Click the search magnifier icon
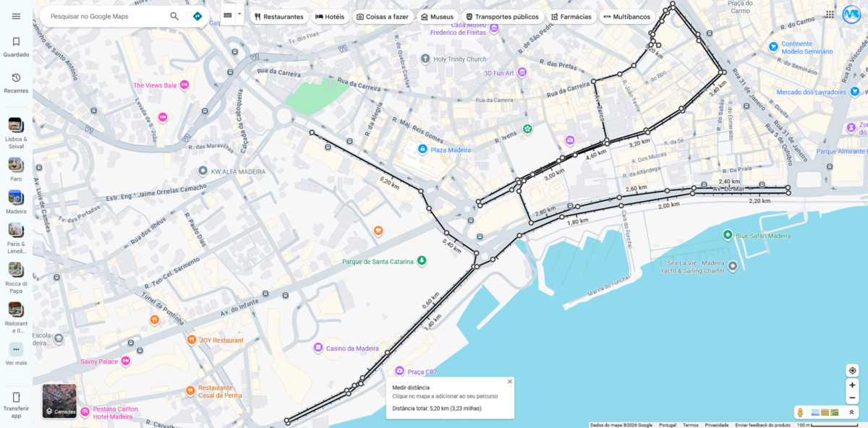 (174, 16)
